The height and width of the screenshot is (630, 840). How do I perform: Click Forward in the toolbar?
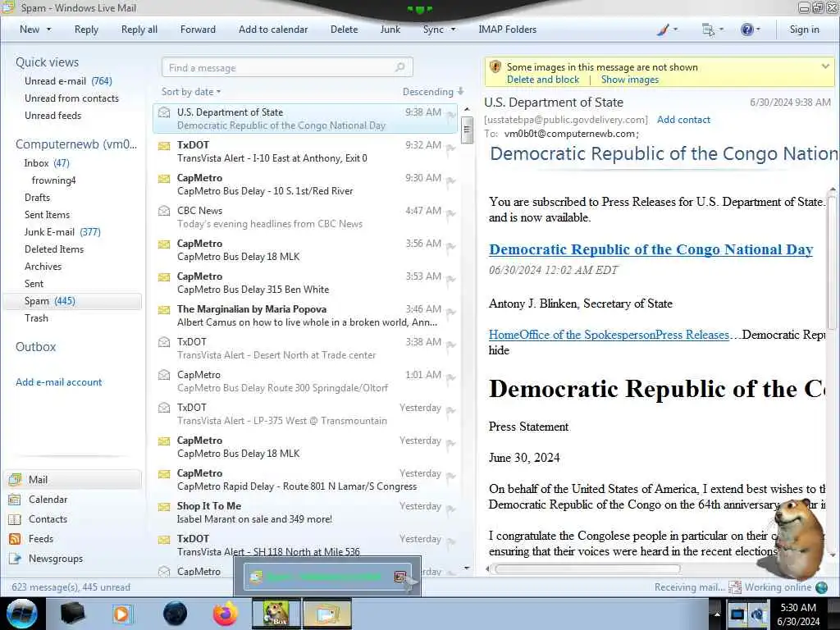198,30
